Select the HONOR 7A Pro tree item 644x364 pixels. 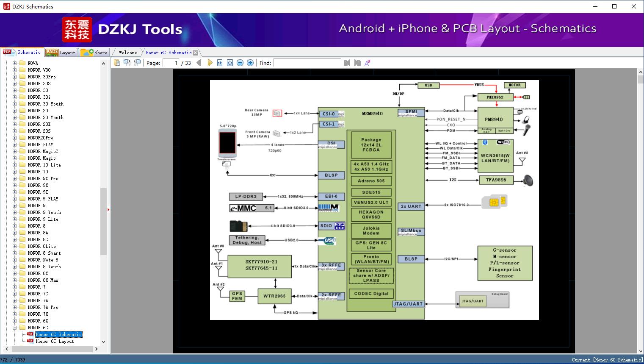point(43,307)
